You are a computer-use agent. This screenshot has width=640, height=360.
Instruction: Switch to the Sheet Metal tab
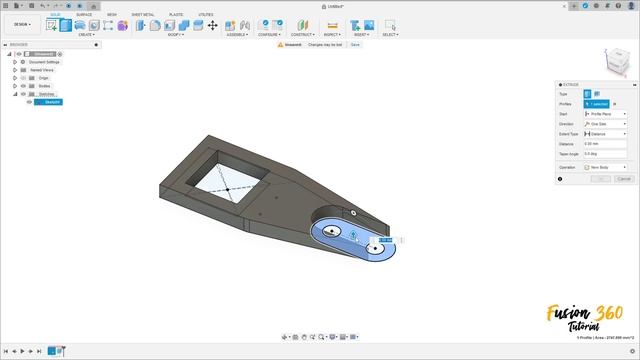point(143,15)
